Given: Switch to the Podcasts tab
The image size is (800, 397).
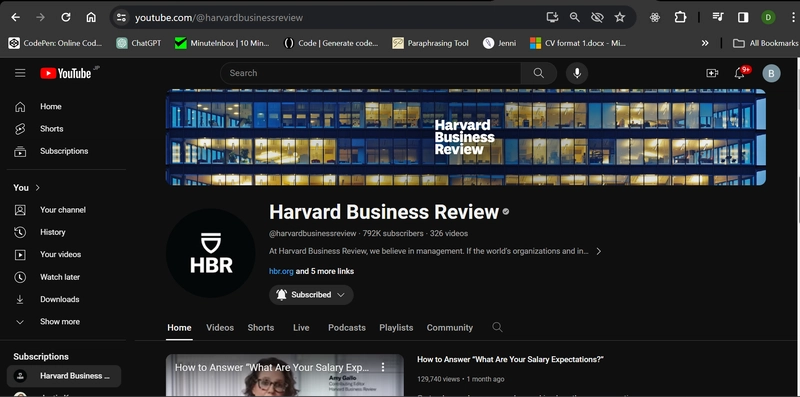Looking at the screenshot, I should click(x=347, y=328).
